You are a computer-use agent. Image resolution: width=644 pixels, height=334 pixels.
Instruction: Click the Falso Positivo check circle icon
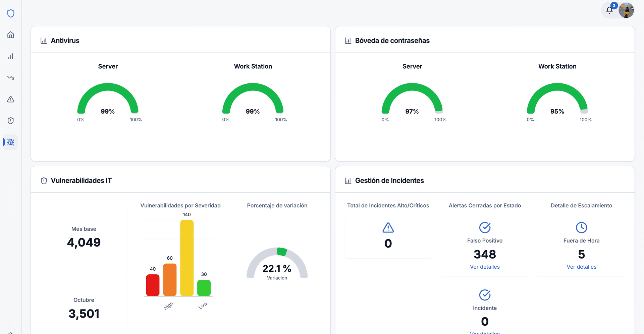(x=485, y=227)
